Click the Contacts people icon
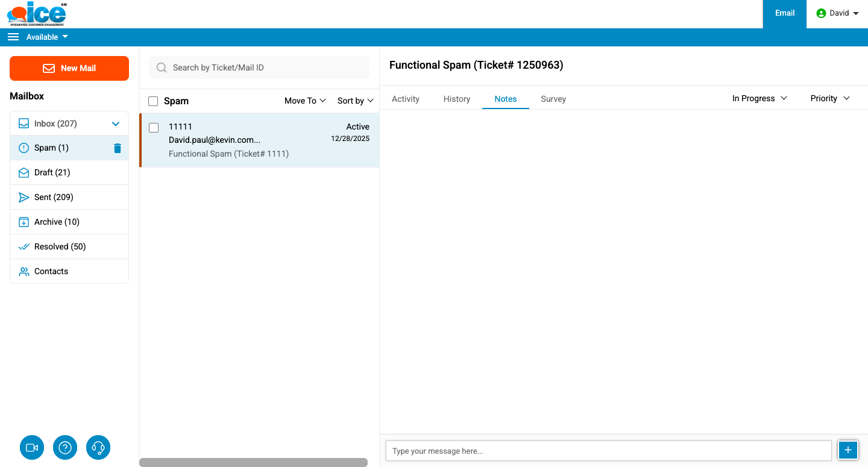 click(24, 272)
